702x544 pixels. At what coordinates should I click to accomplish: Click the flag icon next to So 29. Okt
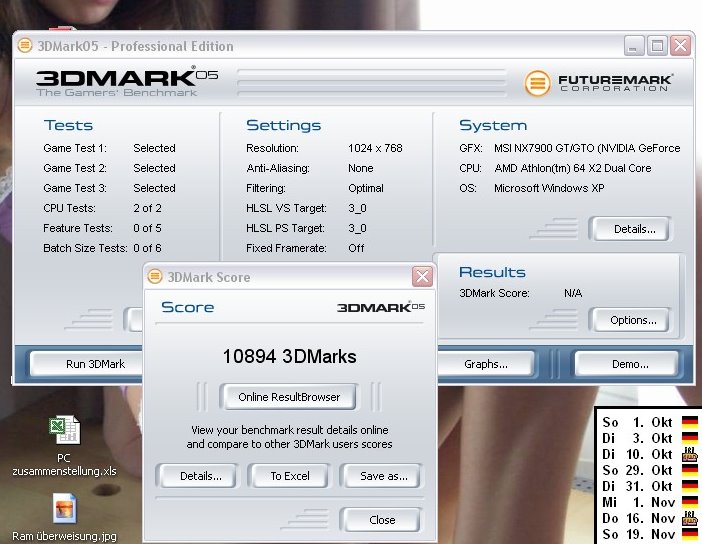coord(689,470)
